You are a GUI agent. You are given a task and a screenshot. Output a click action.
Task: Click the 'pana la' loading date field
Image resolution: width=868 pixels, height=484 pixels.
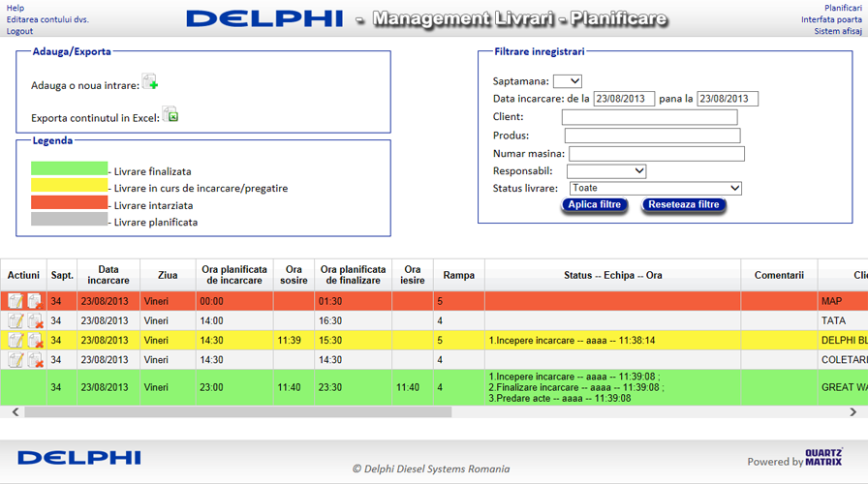[x=728, y=99]
